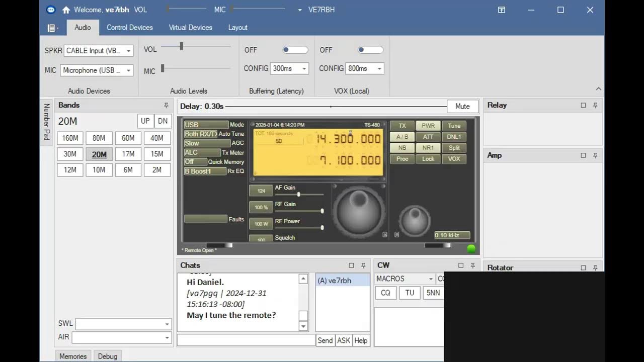Collapse the ribbon with the chevron

pos(598,89)
